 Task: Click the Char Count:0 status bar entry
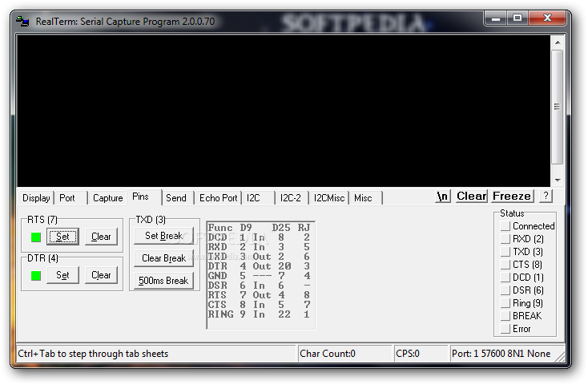[x=344, y=354]
